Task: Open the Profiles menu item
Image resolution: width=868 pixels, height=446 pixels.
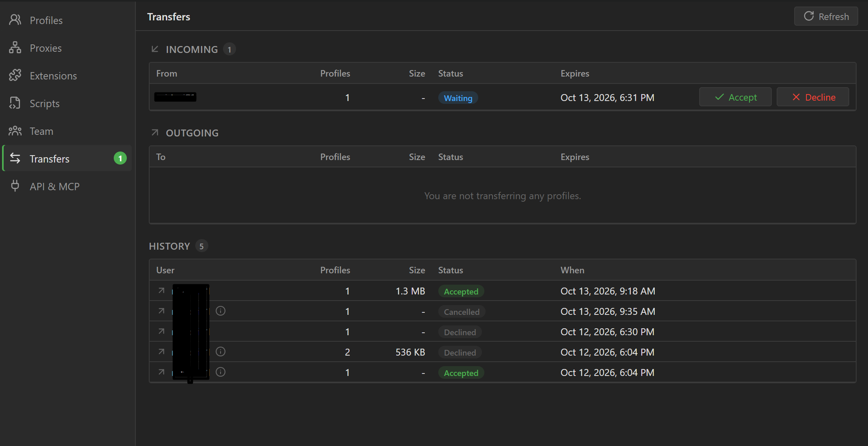Action: [x=67, y=20]
